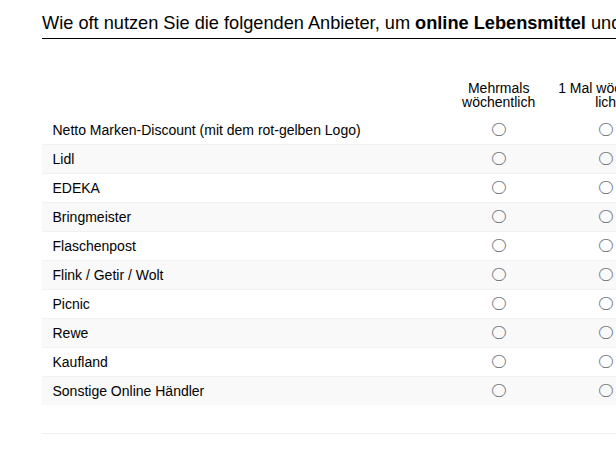The image size is (616, 453).
Task: Mark Bringmeister as used 'Mehrmals wöchentlich'
Action: 499,217
